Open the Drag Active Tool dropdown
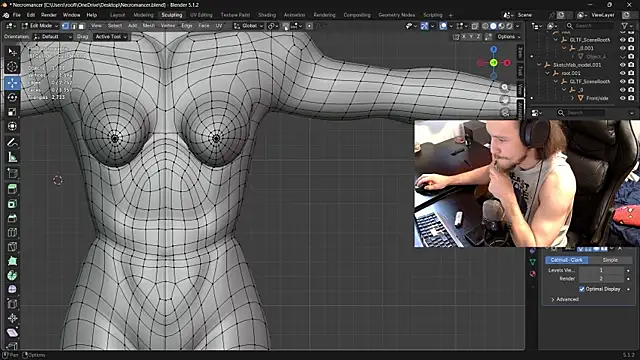 coord(111,37)
